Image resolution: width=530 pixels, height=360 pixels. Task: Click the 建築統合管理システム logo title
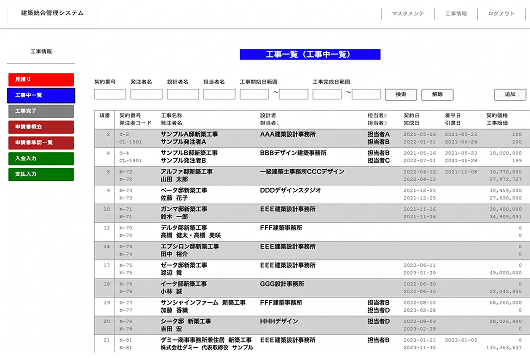tap(52, 13)
